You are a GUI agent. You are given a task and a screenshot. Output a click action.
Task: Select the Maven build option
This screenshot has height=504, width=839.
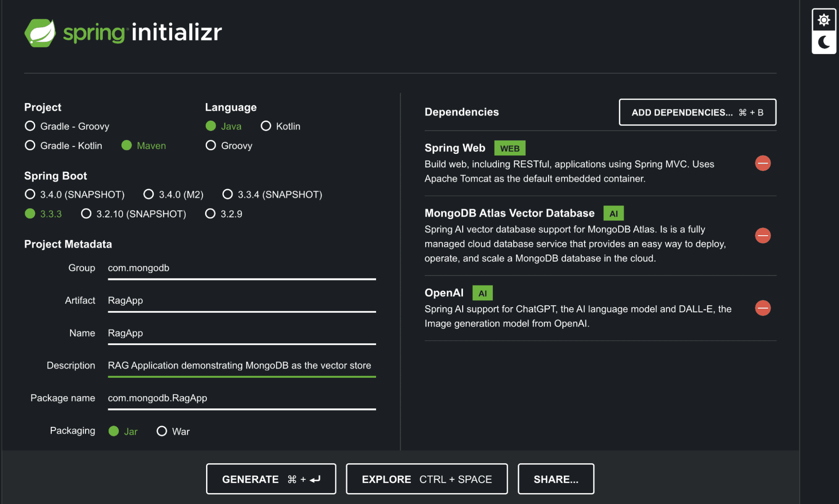pos(126,145)
